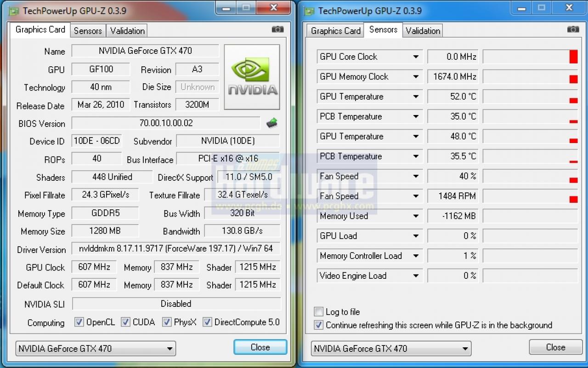The width and height of the screenshot is (588, 368).
Task: Select Sensors tab in right window
Action: (383, 29)
